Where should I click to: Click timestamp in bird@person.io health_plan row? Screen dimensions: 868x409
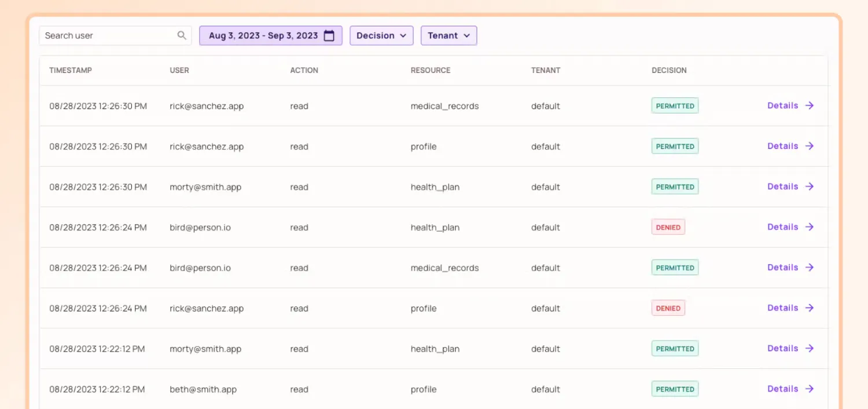click(98, 228)
